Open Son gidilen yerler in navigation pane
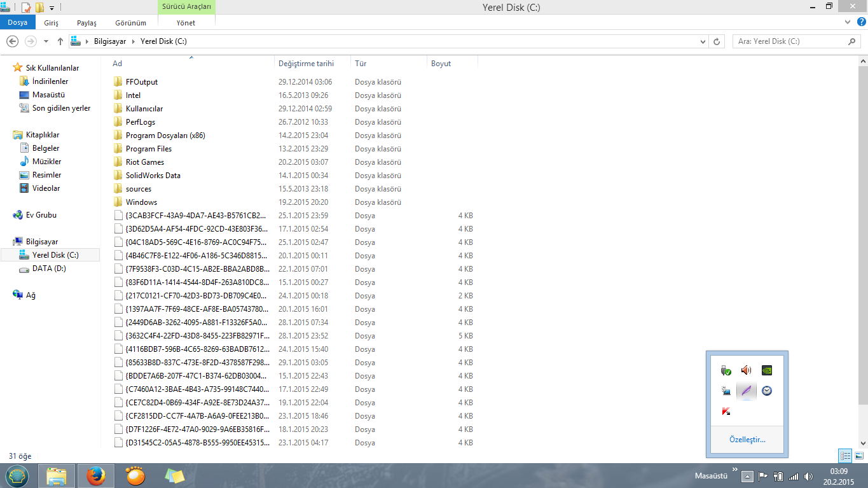Viewport: 868px width, 488px height. (61, 108)
